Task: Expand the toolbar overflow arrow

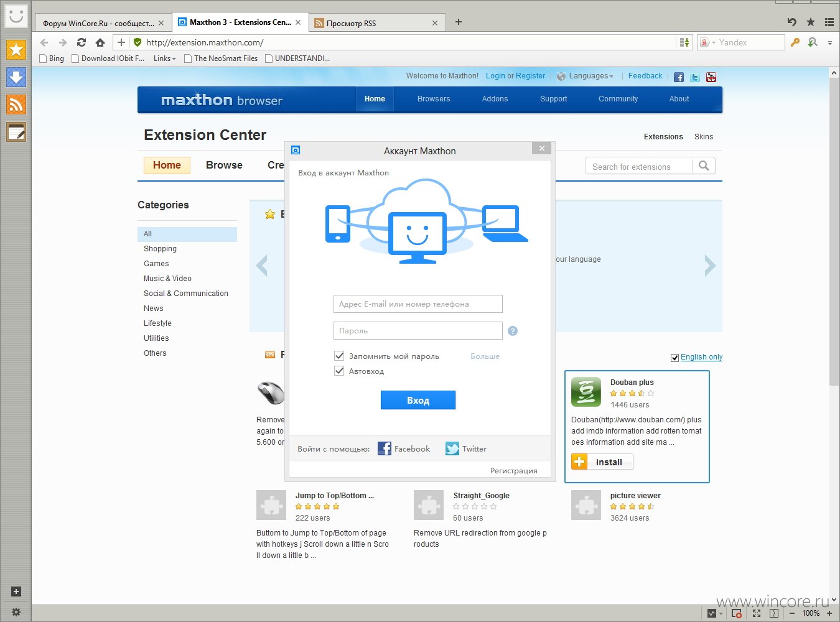Action: pos(830,43)
